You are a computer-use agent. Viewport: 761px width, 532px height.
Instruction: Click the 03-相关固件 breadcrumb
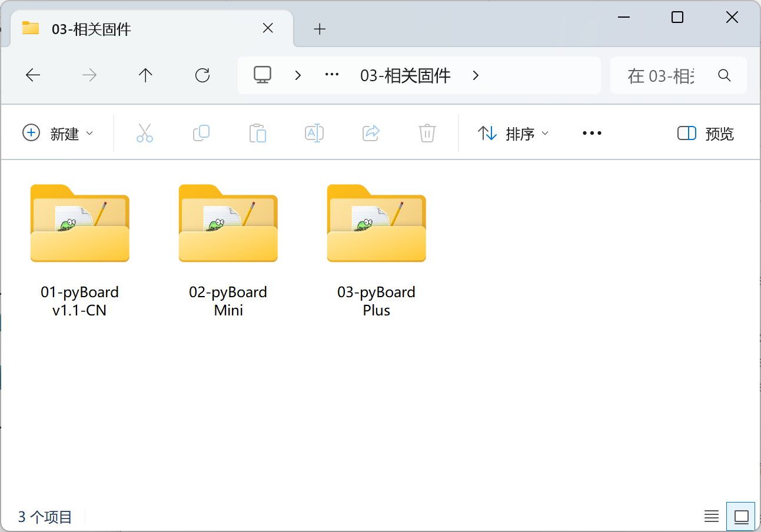[x=405, y=75]
